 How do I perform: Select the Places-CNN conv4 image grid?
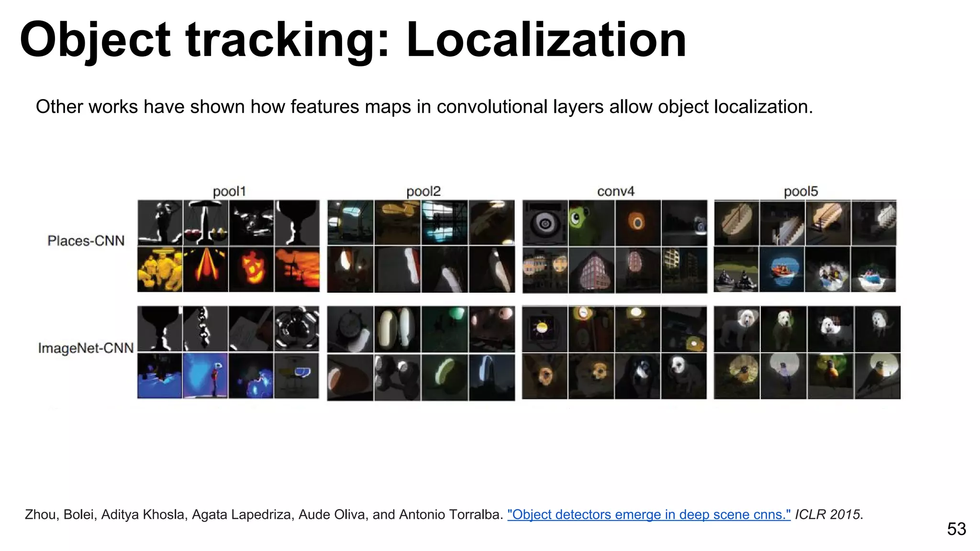614,246
